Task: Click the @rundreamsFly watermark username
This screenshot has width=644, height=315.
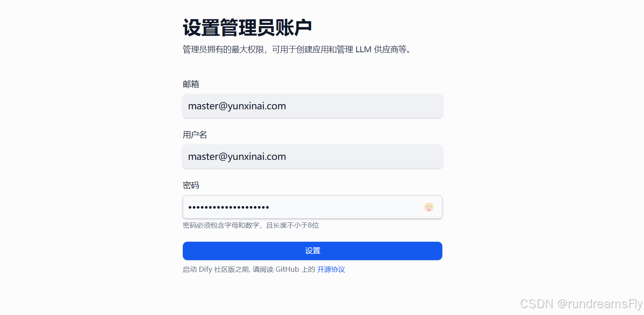Action: point(599,304)
